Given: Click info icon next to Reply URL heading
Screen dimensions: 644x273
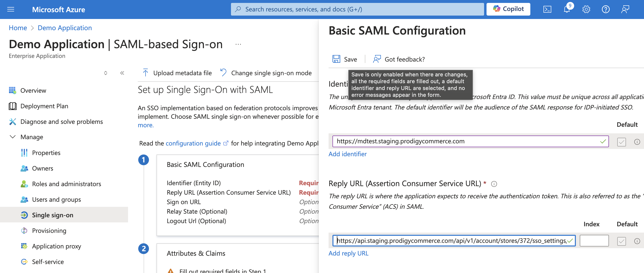Looking at the screenshot, I should (x=494, y=184).
